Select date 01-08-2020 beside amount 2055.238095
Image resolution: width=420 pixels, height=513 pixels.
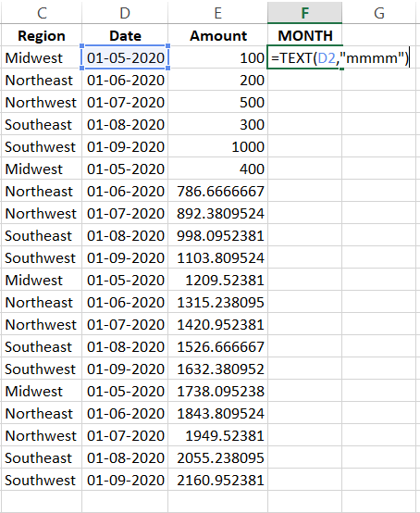click(125, 458)
